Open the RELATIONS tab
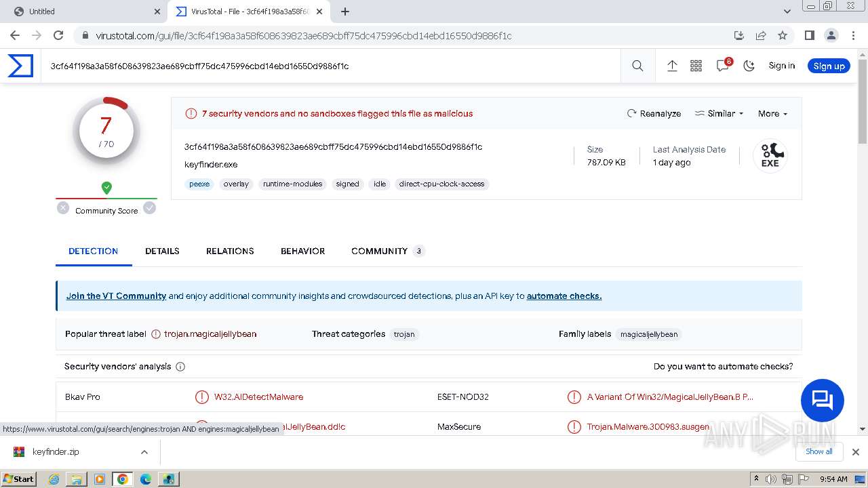Screen dimensions: 868x488 click(230, 251)
